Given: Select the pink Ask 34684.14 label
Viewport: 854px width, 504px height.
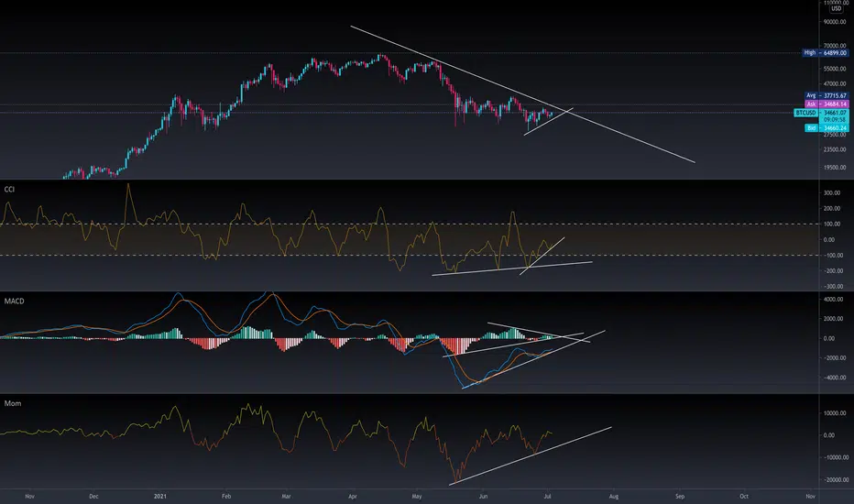Looking at the screenshot, I should tap(827, 104).
